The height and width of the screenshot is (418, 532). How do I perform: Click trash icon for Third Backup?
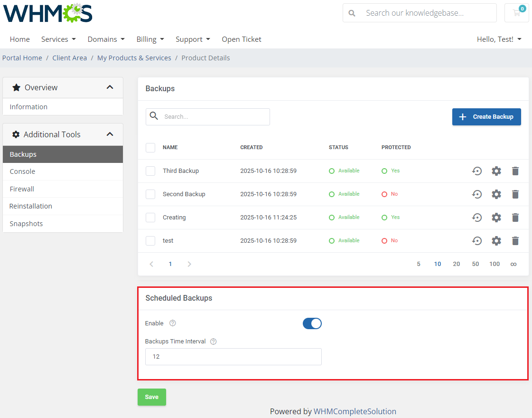pyautogui.click(x=515, y=171)
